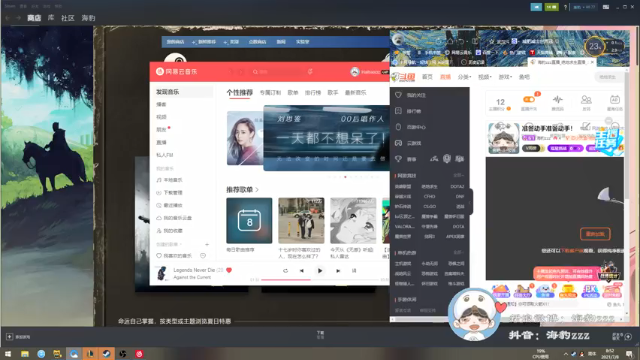The image size is (640, 360).
Task: Expand Douyu 游戏 dropdown
Action: click(505, 77)
